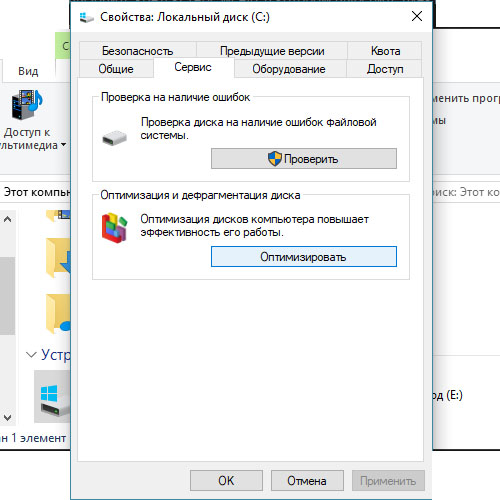Open the Вид ribbon tab in Explorer

[28, 71]
